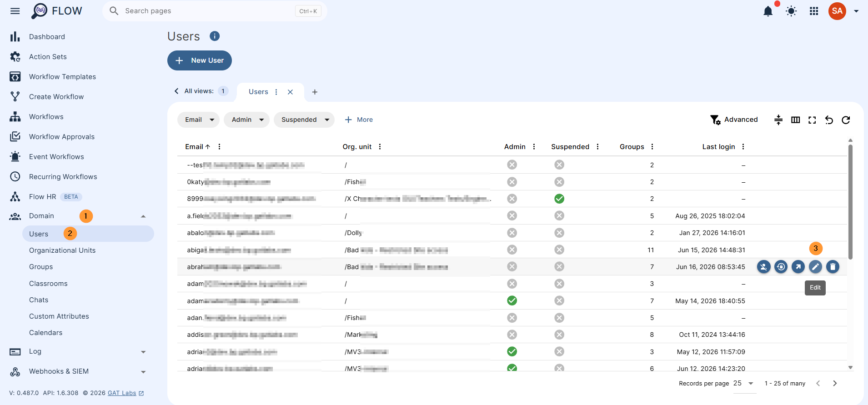Go to next page of users

(x=835, y=383)
